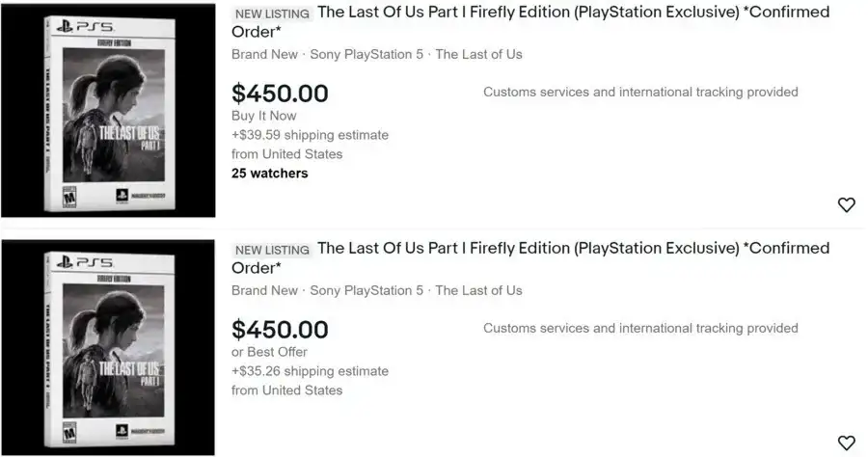This screenshot has width=868, height=457.
Task: Click the first listing's customs services note
Action: pyautogui.click(x=640, y=93)
